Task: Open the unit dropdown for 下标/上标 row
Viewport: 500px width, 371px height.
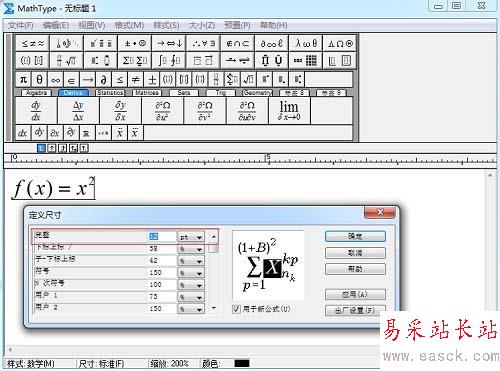Action: 191,249
